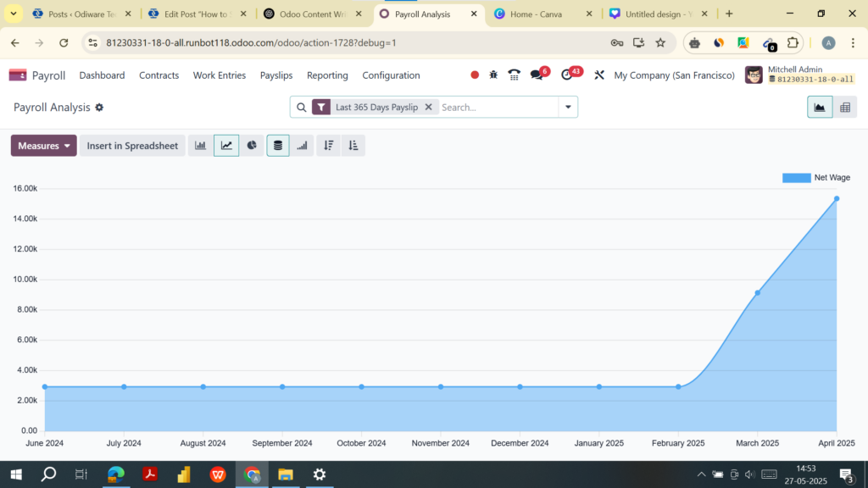Switch to the Payslips menu
Image resolution: width=868 pixels, height=488 pixels.
click(x=275, y=75)
